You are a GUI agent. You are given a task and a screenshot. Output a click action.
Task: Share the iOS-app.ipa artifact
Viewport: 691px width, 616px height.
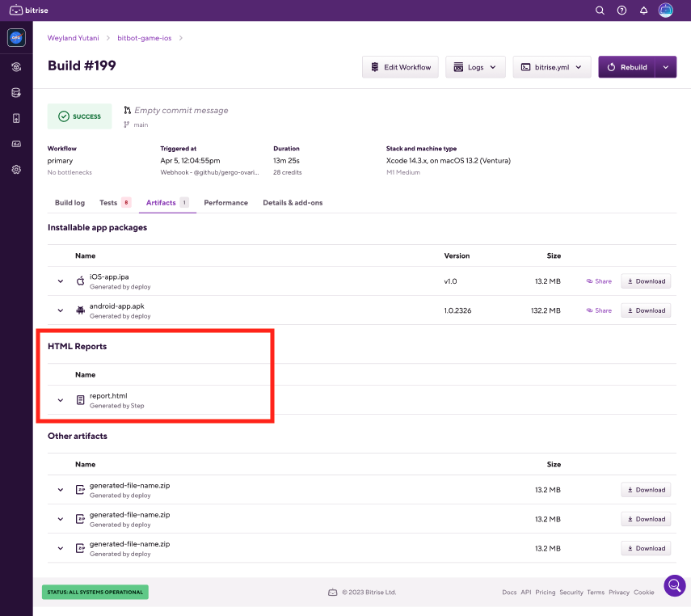(598, 281)
